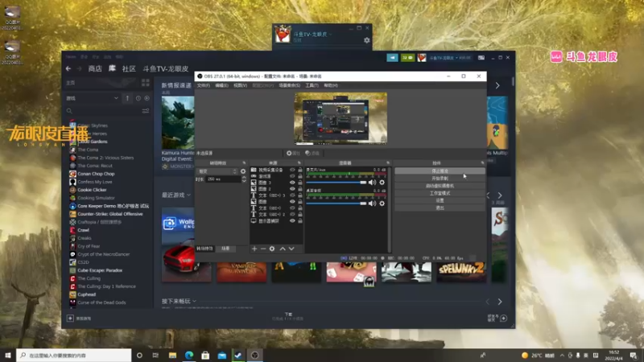This screenshot has width=644, height=362.
Task: Lock the 视频采集设备 source
Action: click(300, 170)
